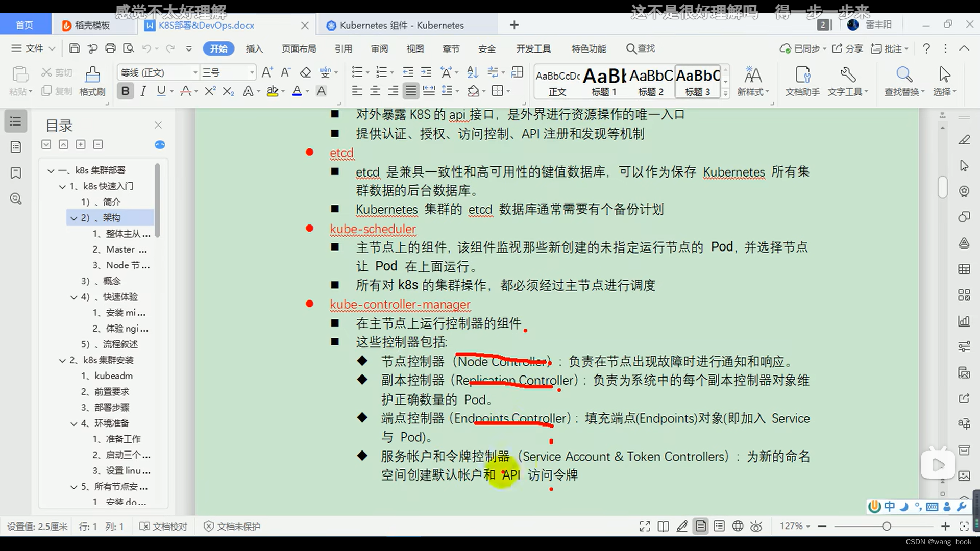
Task: Toggle Italic formatting button
Action: tap(143, 91)
